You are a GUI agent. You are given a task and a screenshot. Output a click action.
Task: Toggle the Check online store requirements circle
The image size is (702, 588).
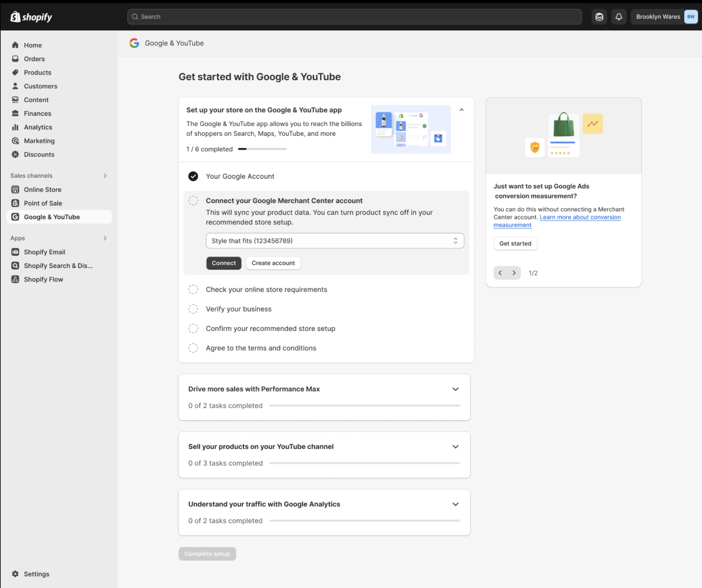(193, 289)
